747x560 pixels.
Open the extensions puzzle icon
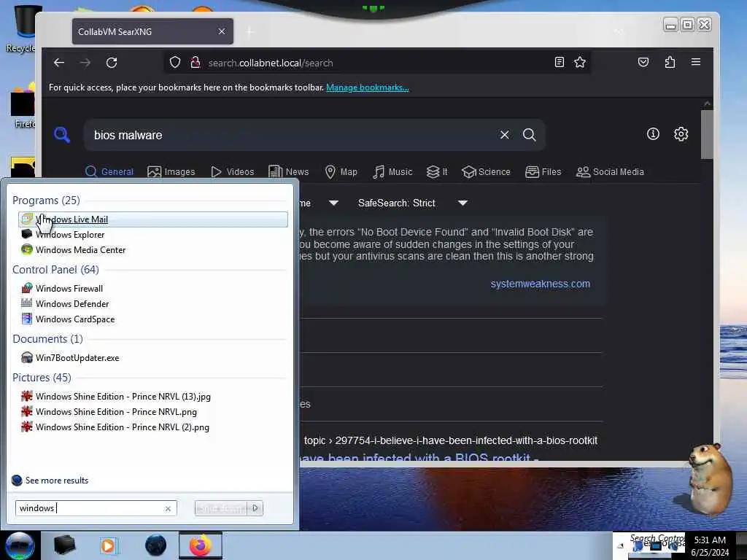click(x=670, y=62)
